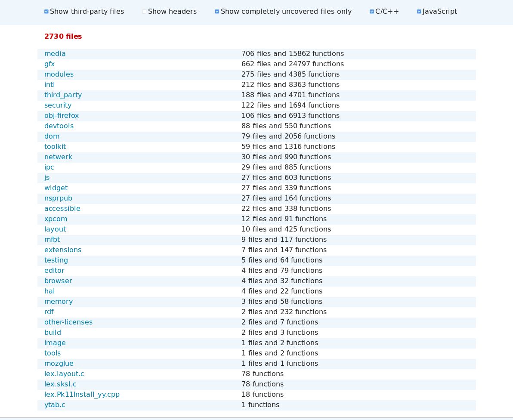Select the image directory link

[x=55, y=343]
